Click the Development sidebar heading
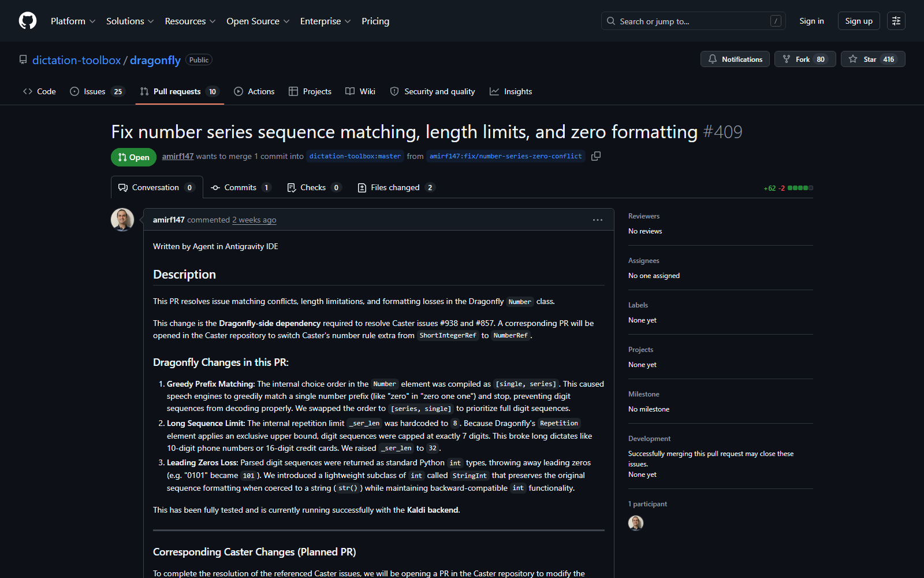Image resolution: width=924 pixels, height=578 pixels. [x=650, y=439]
